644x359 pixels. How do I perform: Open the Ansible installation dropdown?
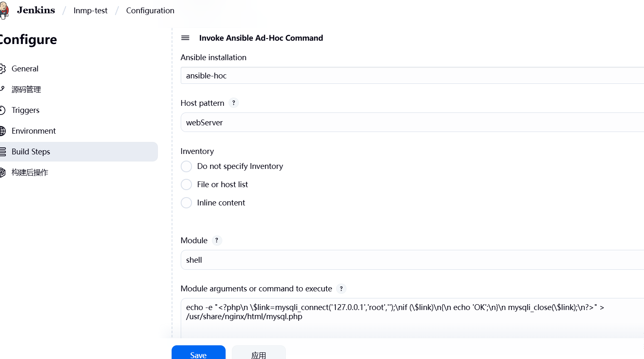coord(412,76)
